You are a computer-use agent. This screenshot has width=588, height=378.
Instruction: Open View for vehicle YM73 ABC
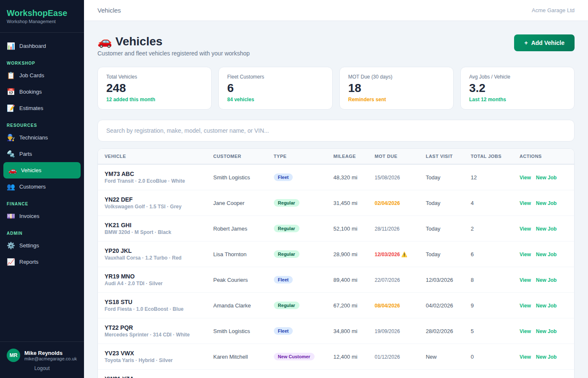[x=525, y=177]
